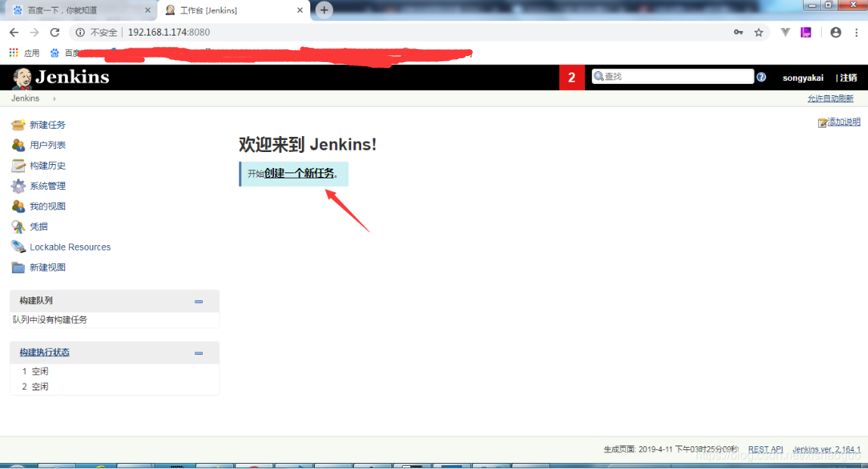This screenshot has height=469, width=868.
Task: Open the 系统管理 sidebar link
Action: 48,186
